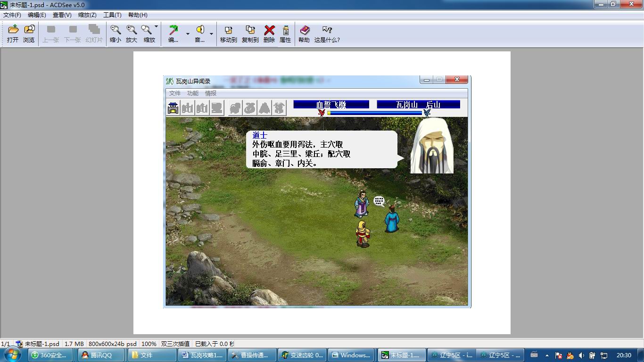Image resolution: width=644 pixels, height=362 pixels.
Task: Click the 1/1 image counter in status bar
Action: 5,344
